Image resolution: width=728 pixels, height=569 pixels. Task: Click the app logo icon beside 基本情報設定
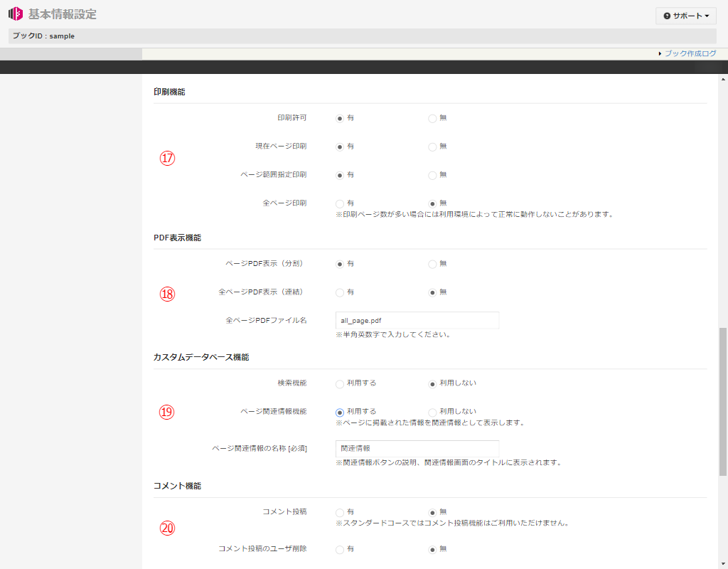pos(16,14)
